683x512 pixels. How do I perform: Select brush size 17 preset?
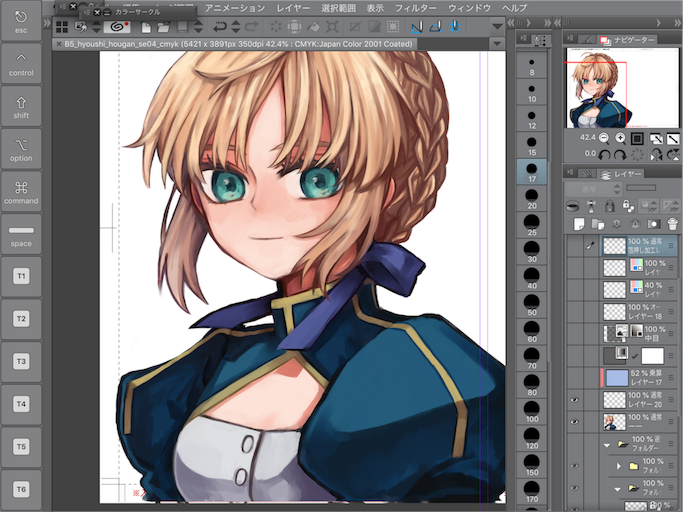pos(531,172)
